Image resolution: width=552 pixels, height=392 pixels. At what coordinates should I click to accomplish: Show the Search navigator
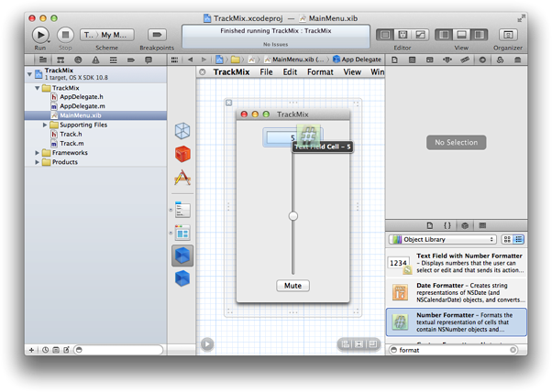(78, 60)
